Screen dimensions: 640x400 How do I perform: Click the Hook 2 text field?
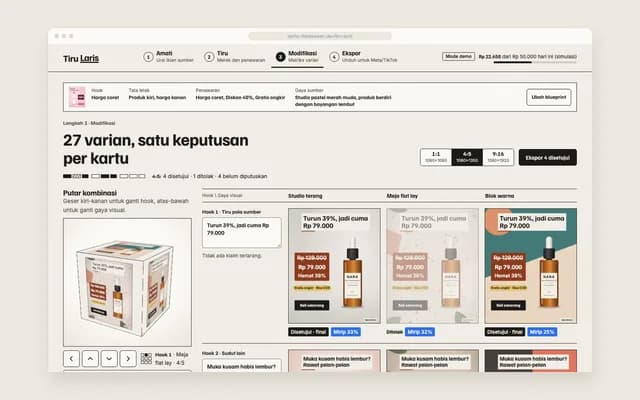[242, 365]
